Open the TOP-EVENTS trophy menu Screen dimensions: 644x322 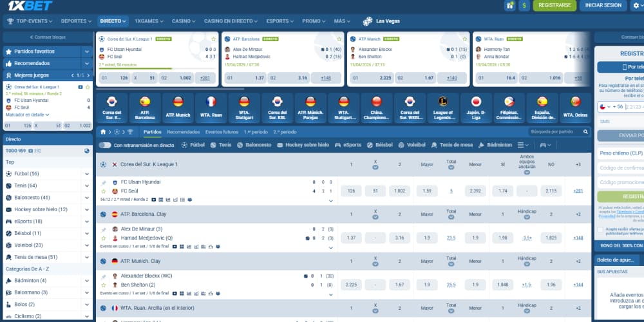pyautogui.click(x=30, y=21)
